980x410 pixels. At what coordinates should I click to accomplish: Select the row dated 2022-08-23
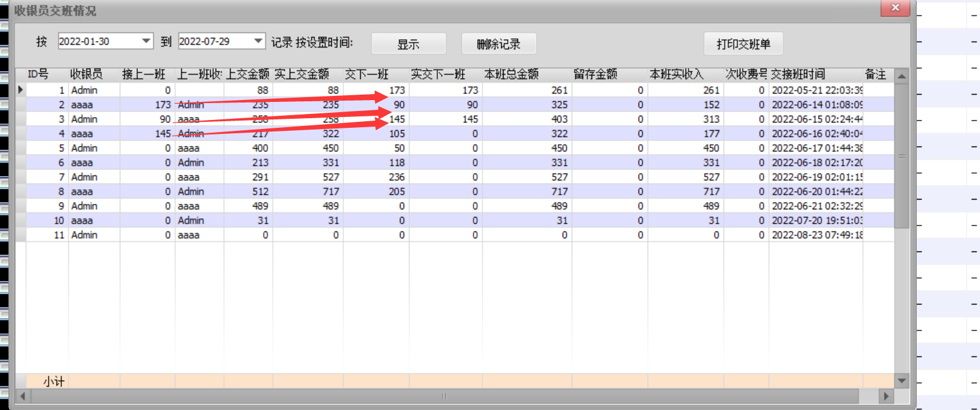[817, 235]
